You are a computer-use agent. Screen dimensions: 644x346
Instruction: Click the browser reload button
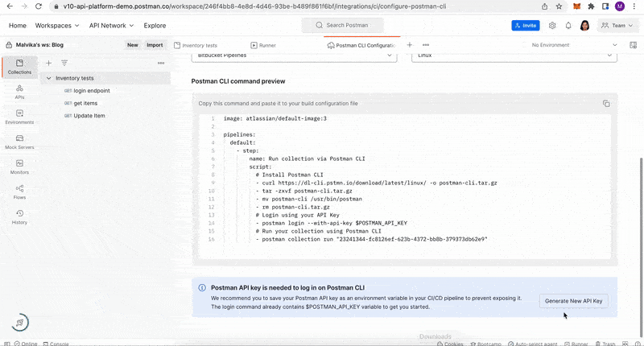(38, 6)
